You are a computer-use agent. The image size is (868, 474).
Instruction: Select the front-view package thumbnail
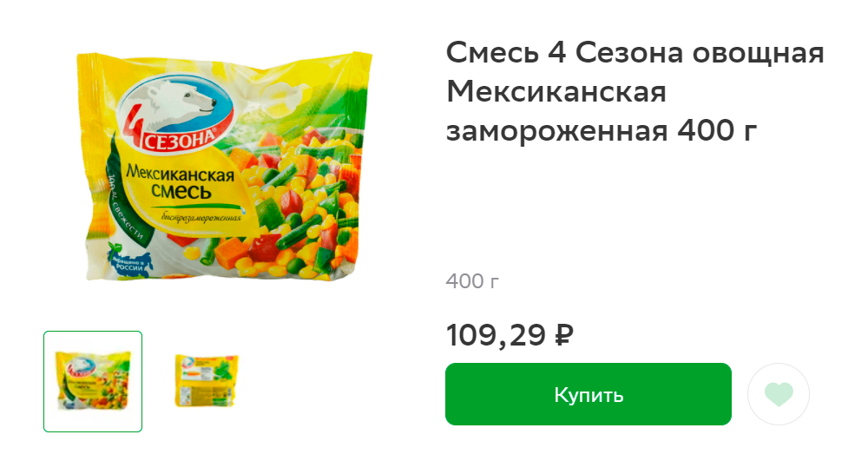93,381
